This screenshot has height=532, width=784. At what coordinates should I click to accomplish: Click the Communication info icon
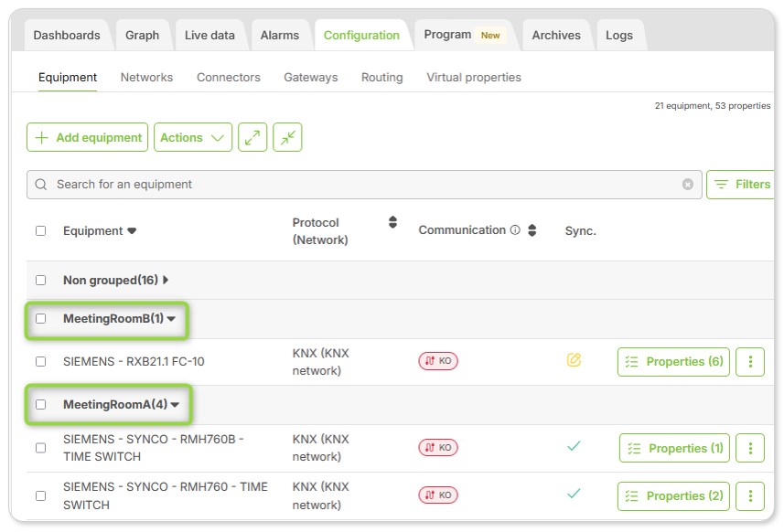515,229
